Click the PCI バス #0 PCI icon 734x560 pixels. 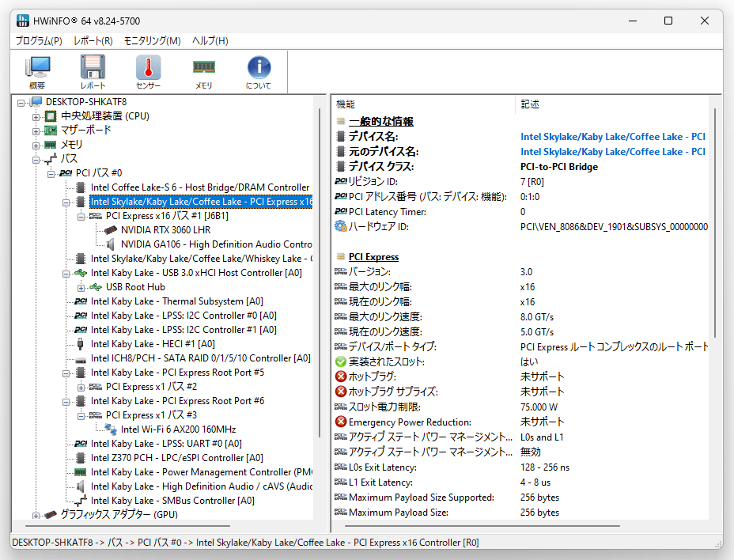(x=66, y=173)
